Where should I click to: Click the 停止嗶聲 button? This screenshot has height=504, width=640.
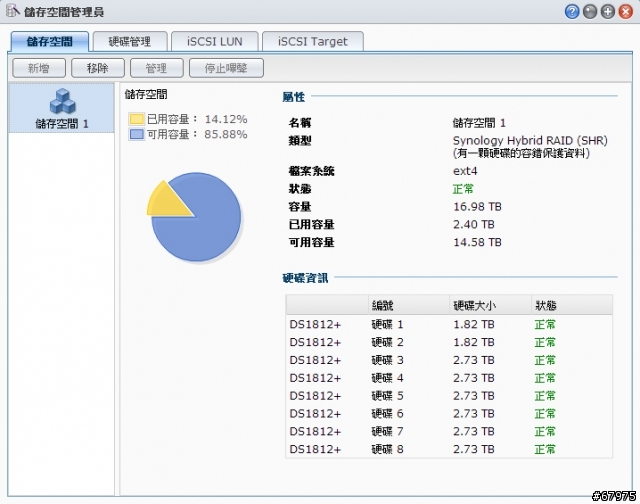pos(226,68)
